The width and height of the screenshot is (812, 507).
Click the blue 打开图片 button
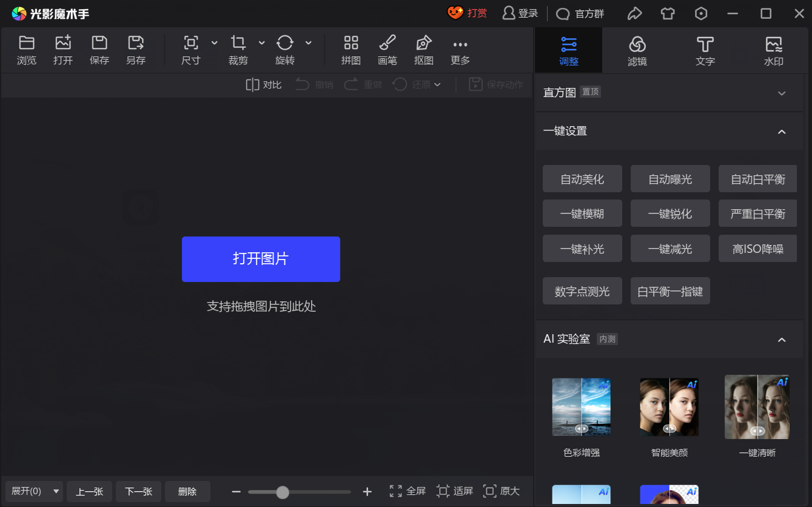tap(261, 259)
